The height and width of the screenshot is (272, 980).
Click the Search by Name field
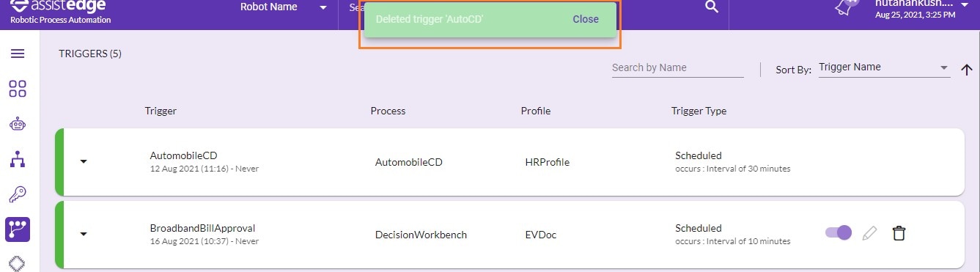coord(678,67)
